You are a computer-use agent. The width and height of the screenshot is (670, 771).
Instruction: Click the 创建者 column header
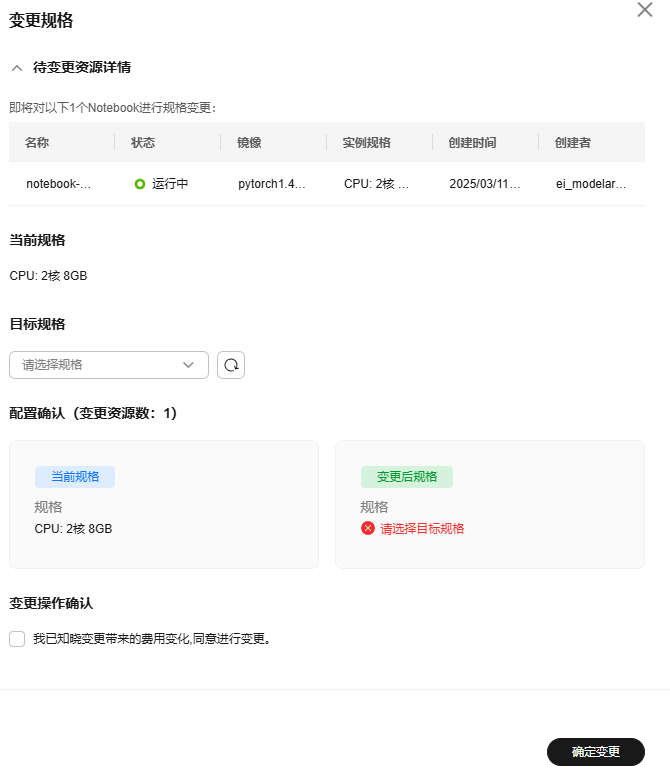click(x=572, y=143)
